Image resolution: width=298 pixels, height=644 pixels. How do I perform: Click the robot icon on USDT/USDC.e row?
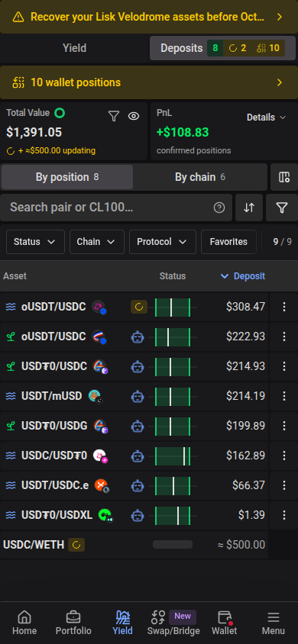pyautogui.click(x=138, y=485)
